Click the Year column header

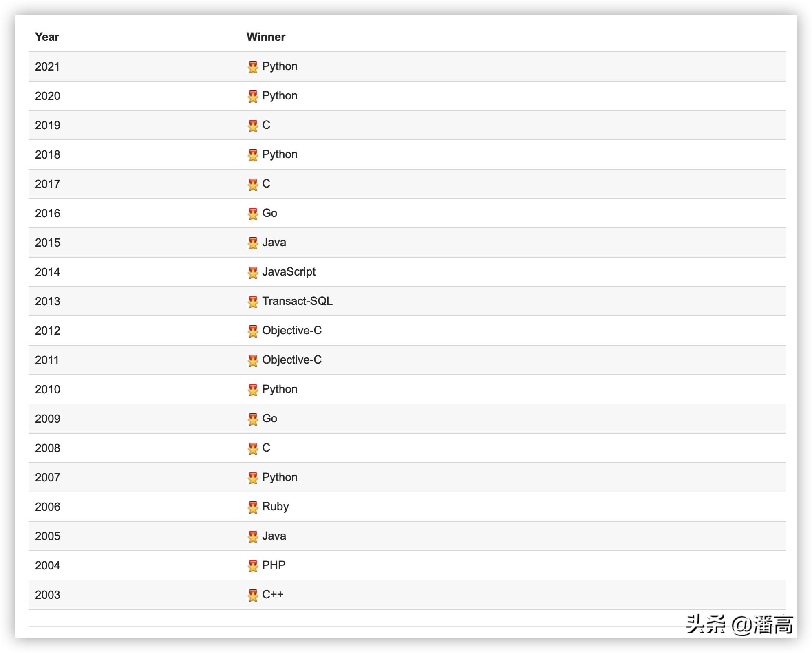(x=47, y=37)
